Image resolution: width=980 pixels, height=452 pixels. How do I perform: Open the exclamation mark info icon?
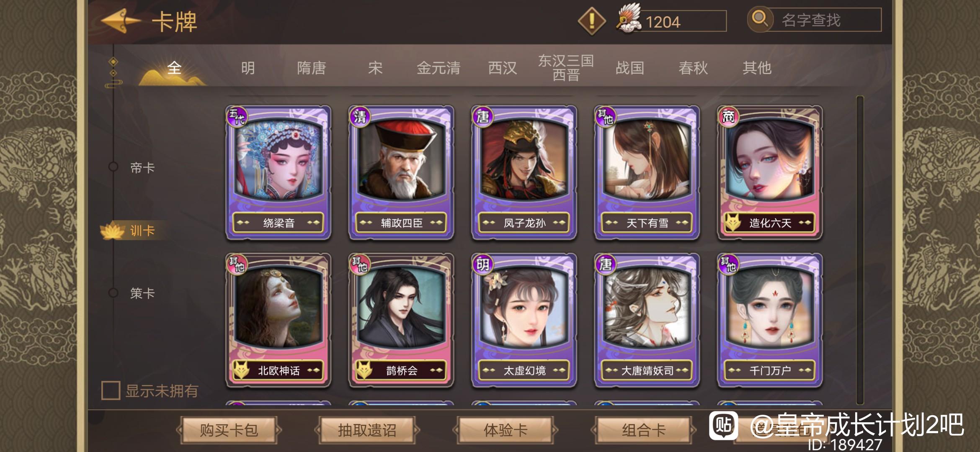click(591, 21)
